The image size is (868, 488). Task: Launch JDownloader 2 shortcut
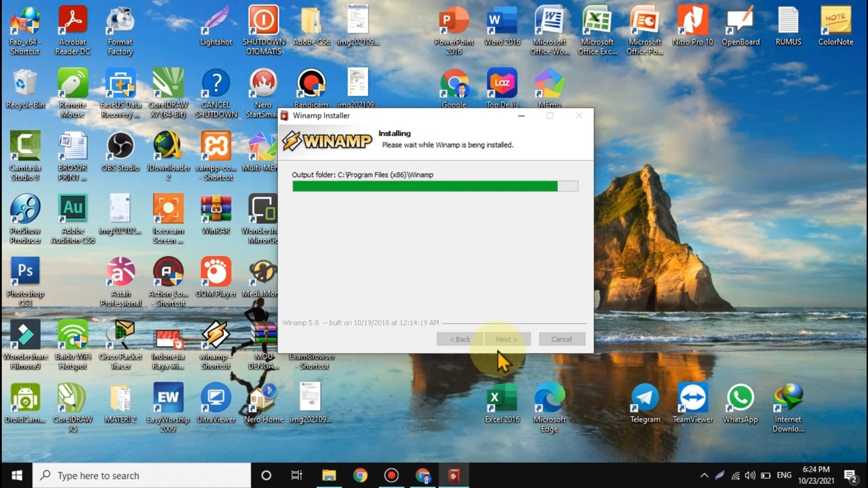(168, 157)
